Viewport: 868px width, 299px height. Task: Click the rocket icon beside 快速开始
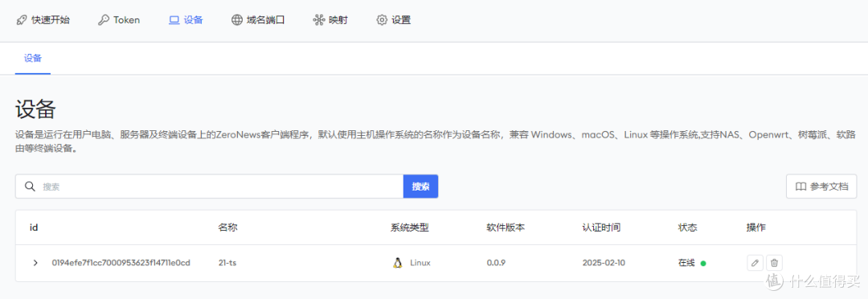coord(21,20)
